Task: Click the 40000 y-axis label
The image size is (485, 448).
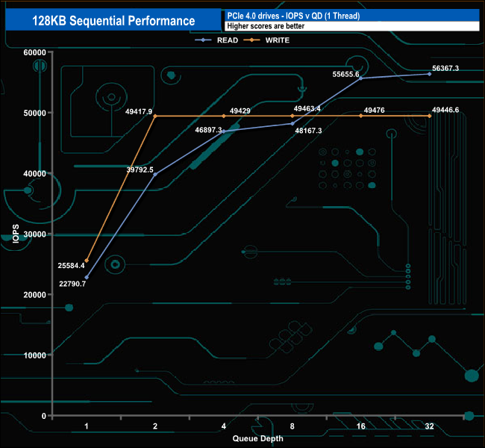Action: (34, 174)
